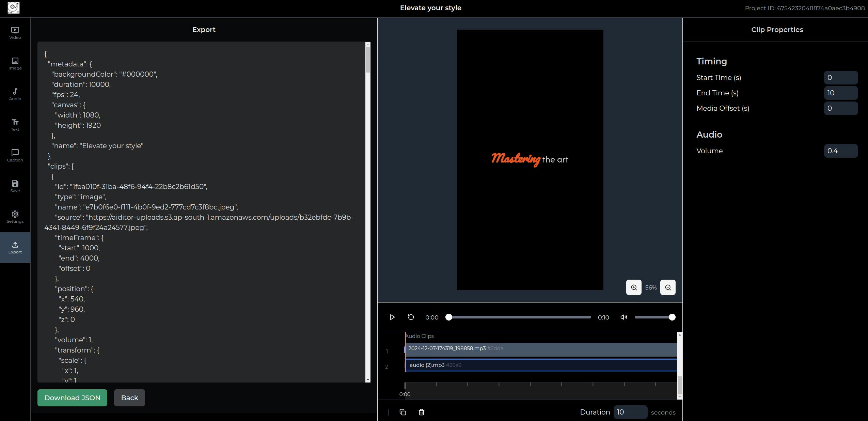
Task: Click the "fps": 24 line in JSON
Action: click(x=66, y=95)
